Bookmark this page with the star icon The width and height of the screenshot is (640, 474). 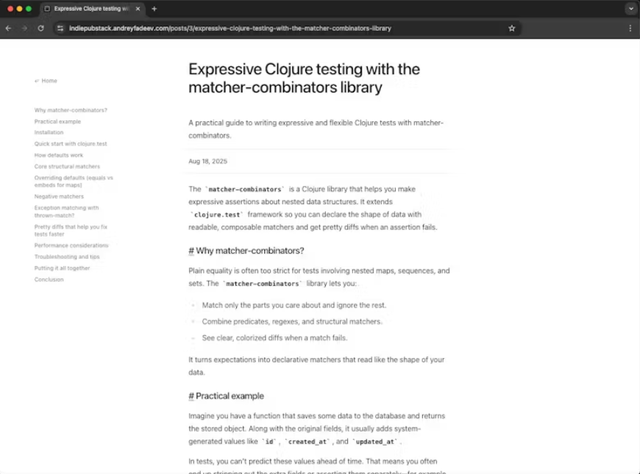click(x=512, y=28)
